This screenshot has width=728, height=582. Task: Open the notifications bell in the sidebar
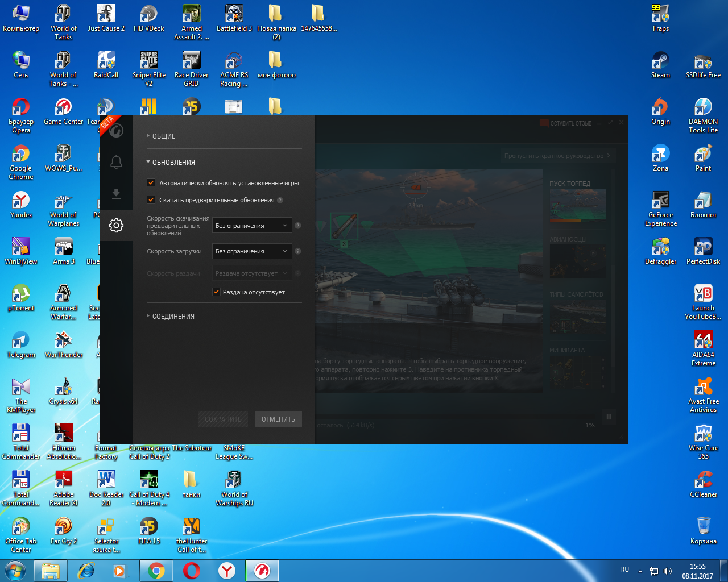click(116, 162)
